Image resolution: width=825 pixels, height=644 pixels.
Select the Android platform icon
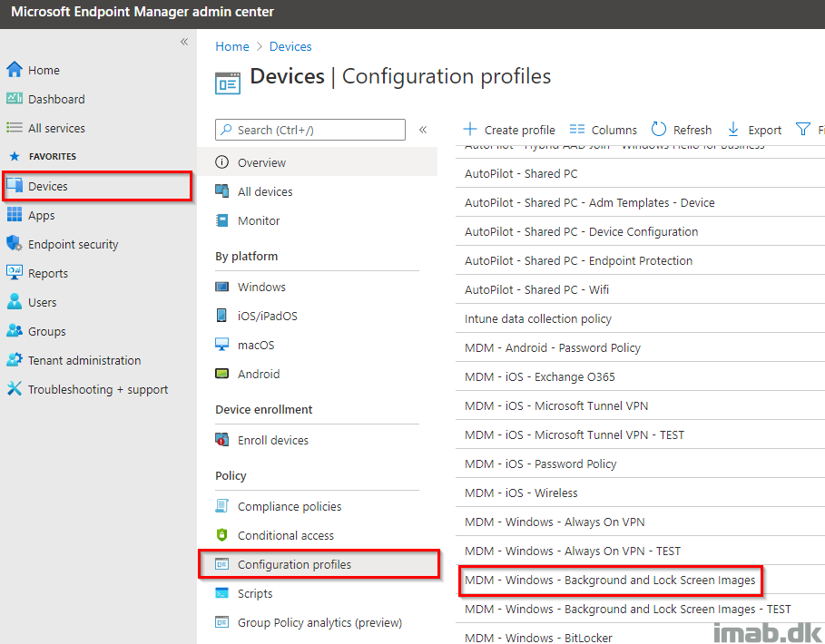(x=222, y=374)
